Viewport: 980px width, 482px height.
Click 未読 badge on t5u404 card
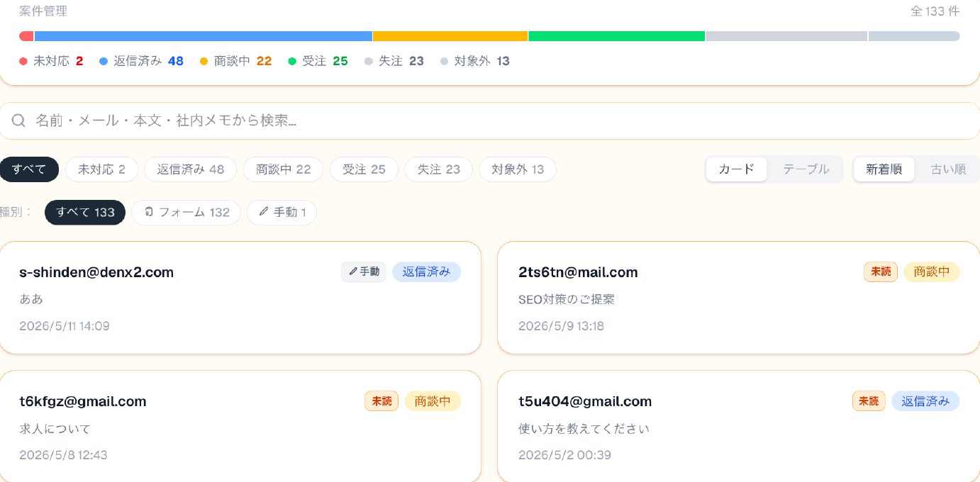click(x=869, y=401)
